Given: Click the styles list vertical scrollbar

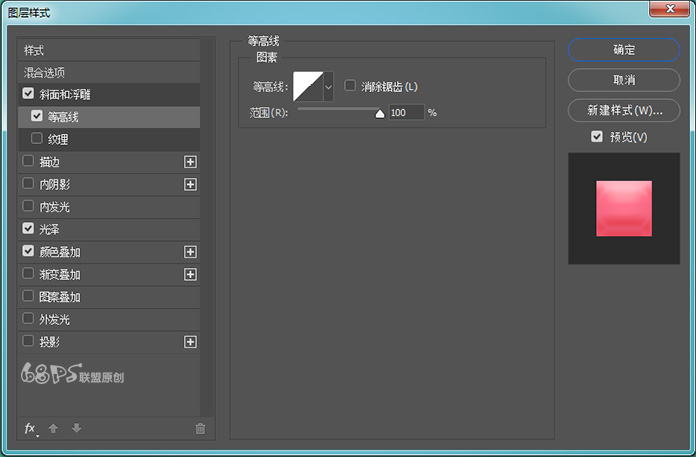Looking at the screenshot, I should coord(206,227).
